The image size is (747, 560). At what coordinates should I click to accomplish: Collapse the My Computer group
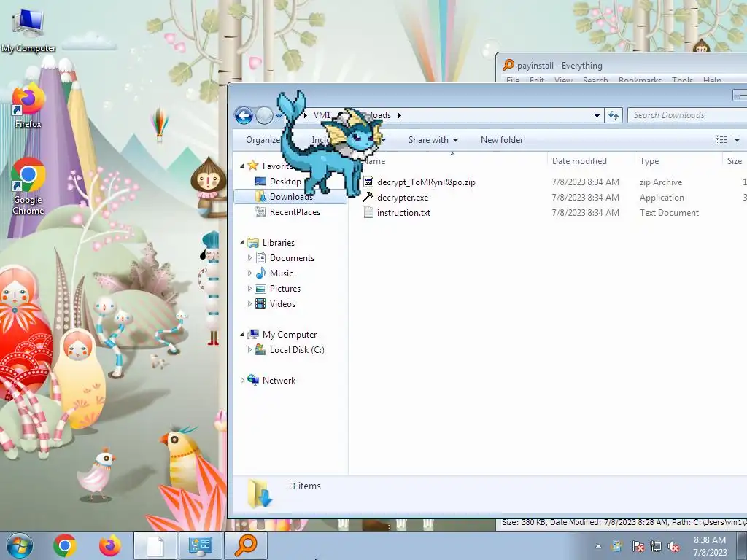[x=242, y=334]
